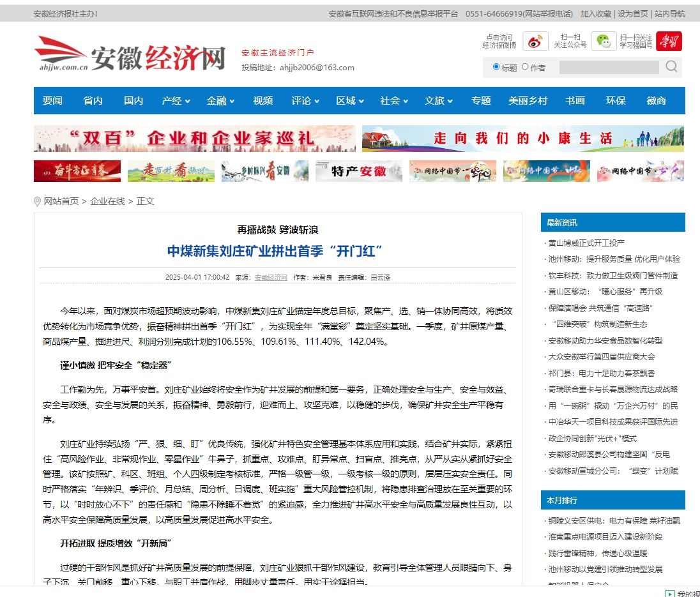
Task: Expand the 金融 dropdown menu
Action: (x=220, y=101)
